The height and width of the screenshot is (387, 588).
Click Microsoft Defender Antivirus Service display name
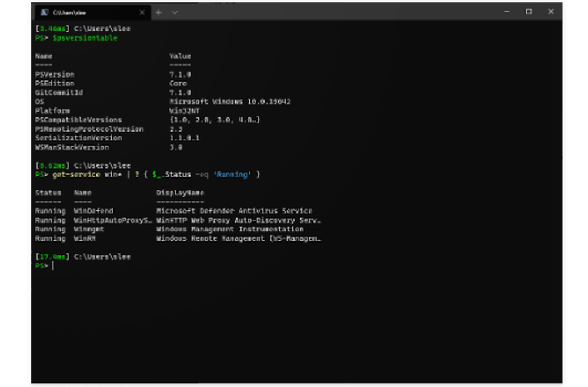coord(234,211)
